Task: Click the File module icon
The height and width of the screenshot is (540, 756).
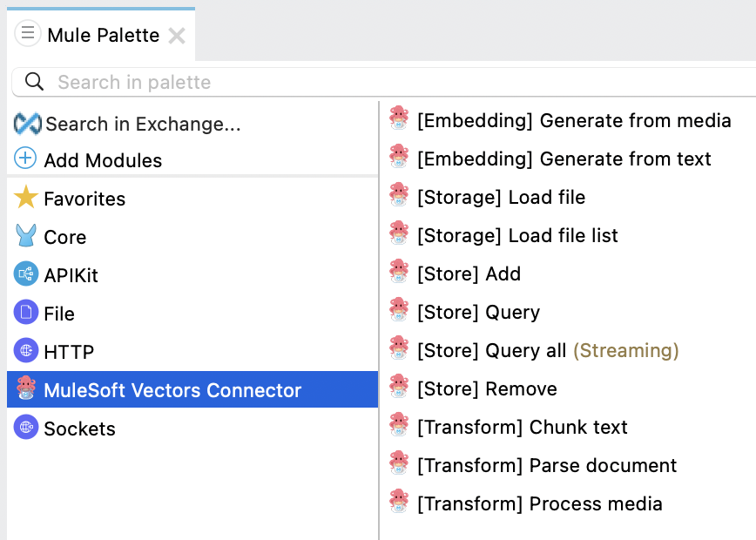Action: pyautogui.click(x=26, y=312)
